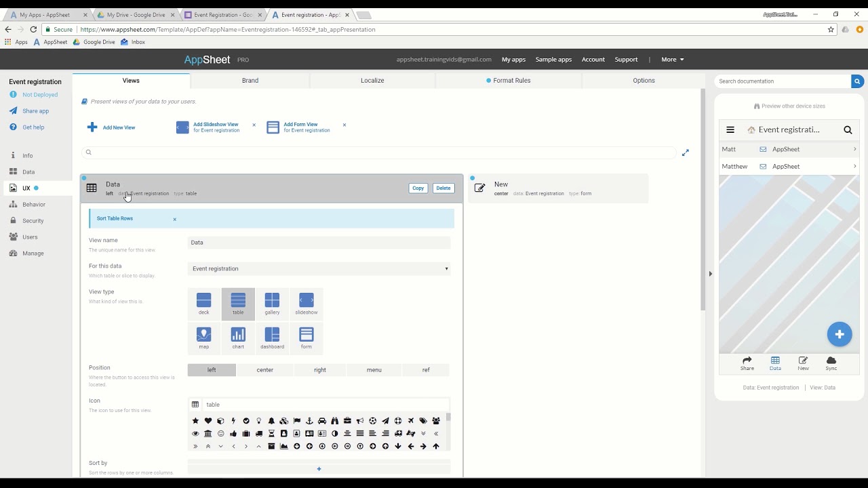Open the For this data dropdown
The height and width of the screenshot is (488, 868).
(319, 269)
